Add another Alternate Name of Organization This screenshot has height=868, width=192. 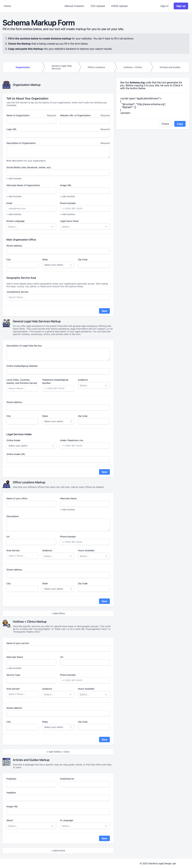click(14, 196)
